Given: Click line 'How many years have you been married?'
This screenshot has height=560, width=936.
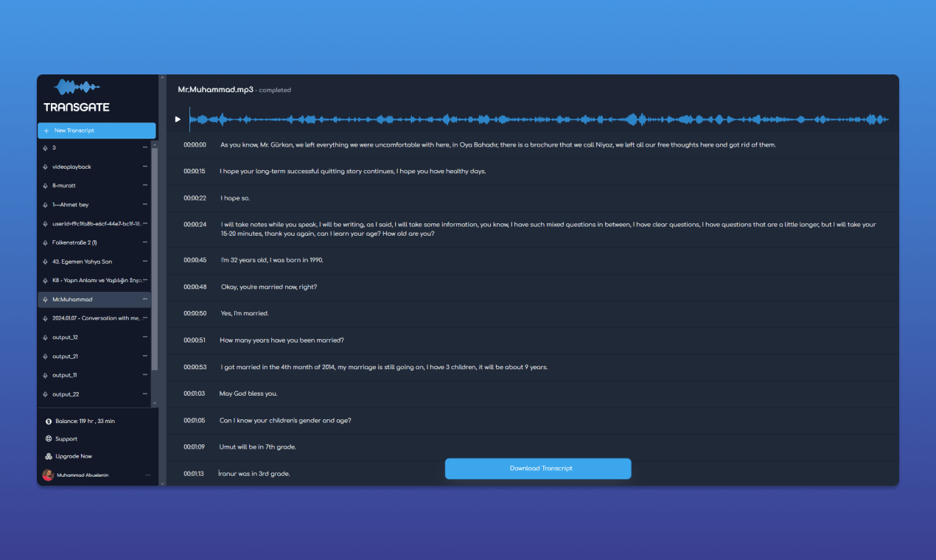Looking at the screenshot, I should tap(282, 340).
